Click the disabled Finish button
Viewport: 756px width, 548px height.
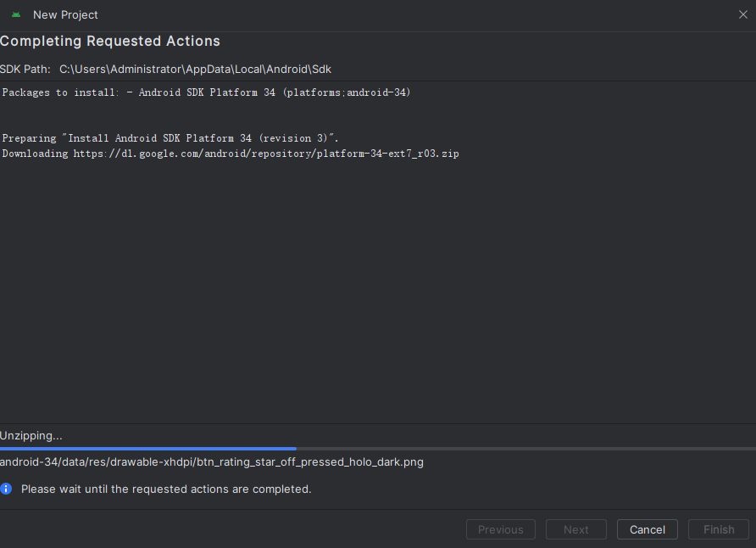point(718,529)
